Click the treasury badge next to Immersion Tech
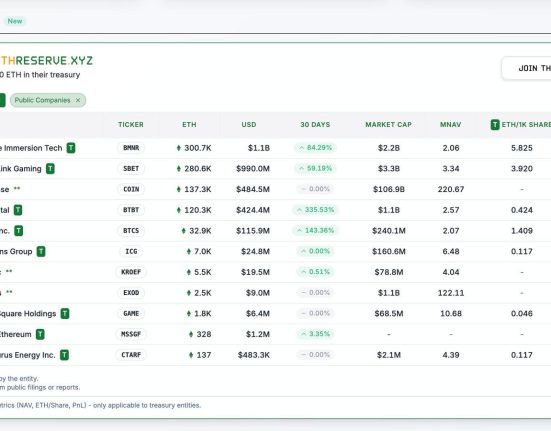551x431 pixels. 71,148
